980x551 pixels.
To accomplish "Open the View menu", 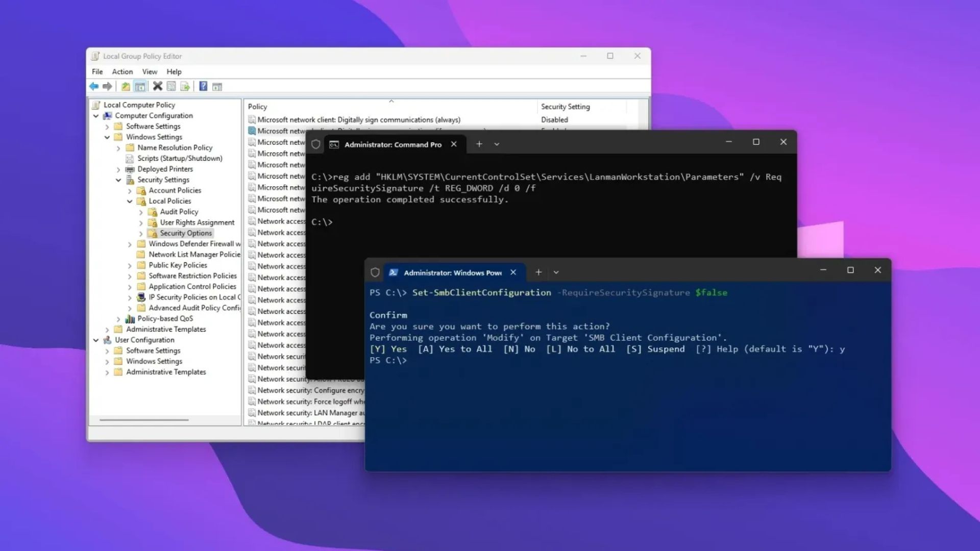I will 149,71.
